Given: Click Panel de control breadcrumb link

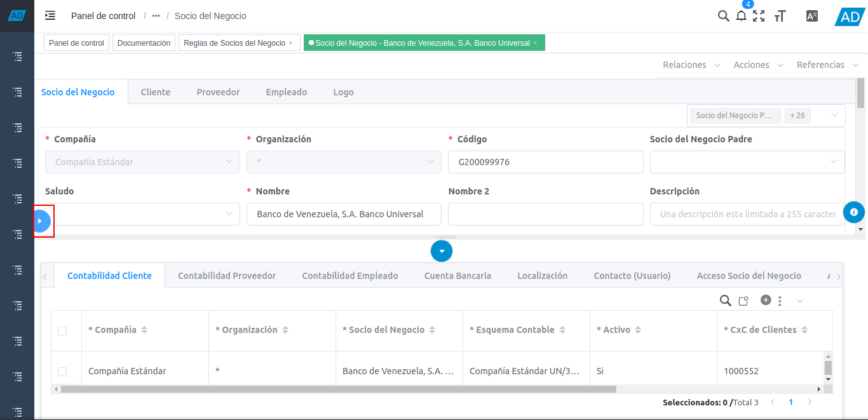Looking at the screenshot, I should (x=103, y=16).
